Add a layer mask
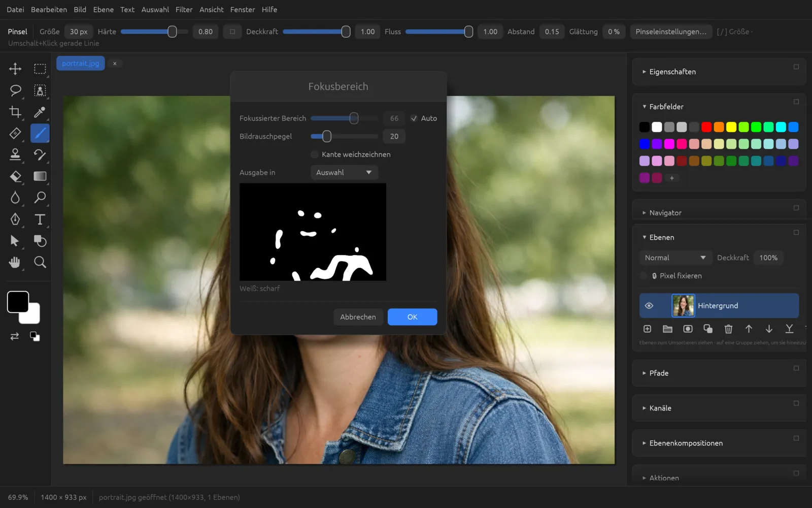 point(688,329)
